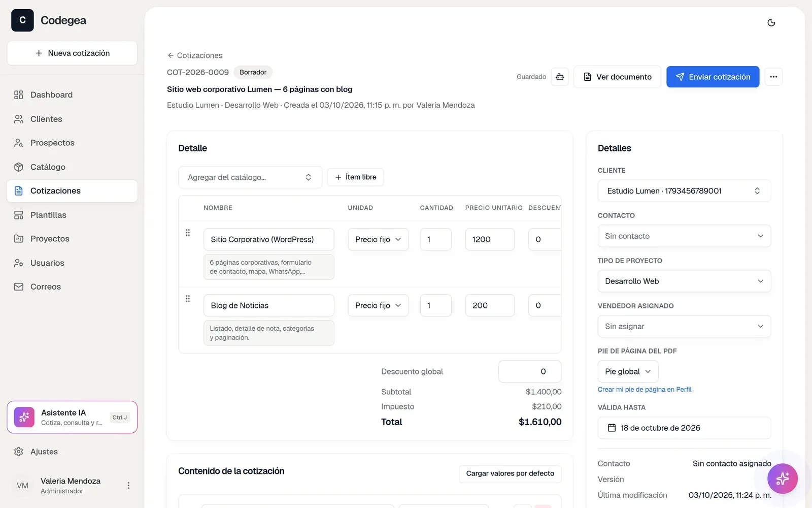This screenshot has width=812, height=508.
Task: Open the Válida hasta date picker
Action: click(x=684, y=428)
